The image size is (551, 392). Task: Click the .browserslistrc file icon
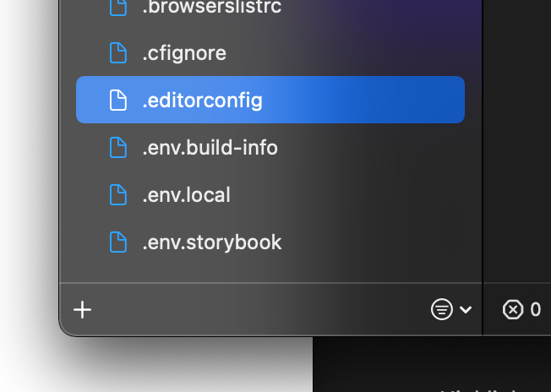118,8
